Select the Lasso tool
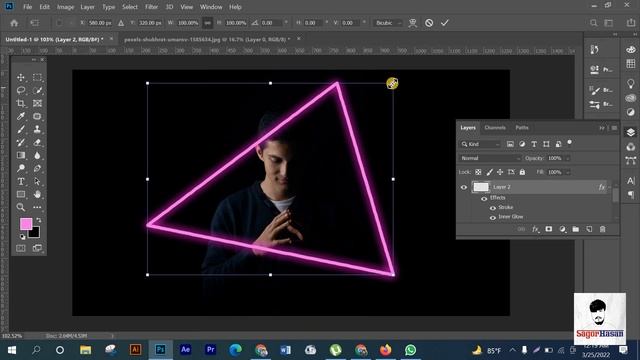This screenshot has width=640, height=360. click(21, 90)
